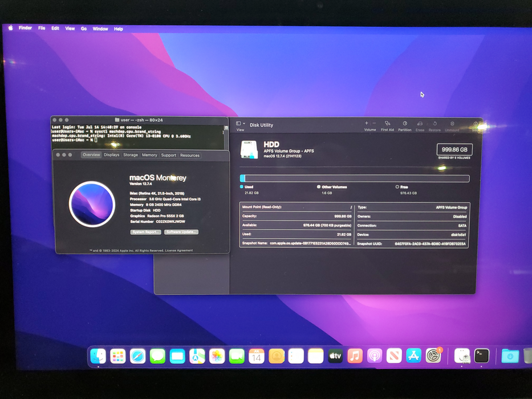
Task: Open App Store from the Dock
Action: [x=413, y=356]
